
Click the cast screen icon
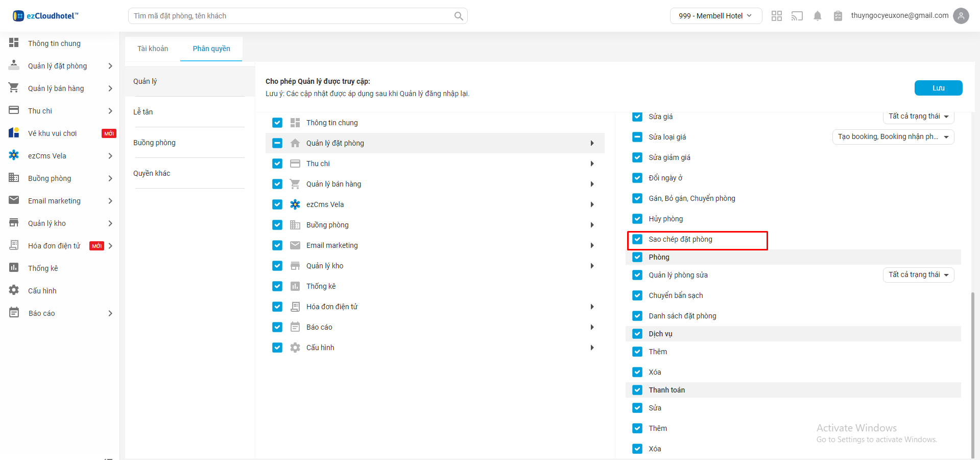[797, 16]
